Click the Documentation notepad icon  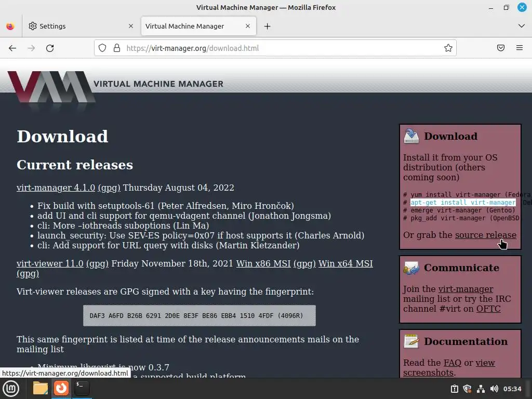[x=411, y=341]
